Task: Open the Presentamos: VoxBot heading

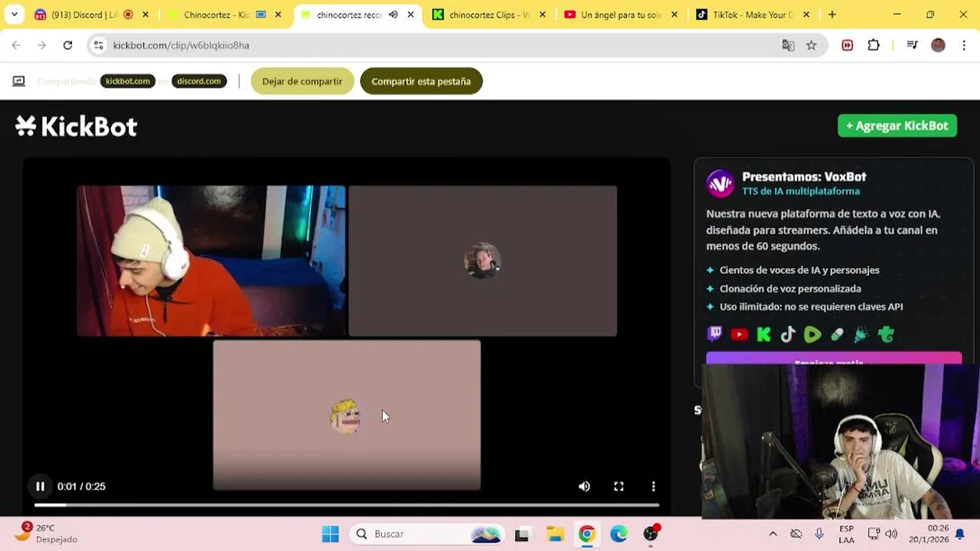Action: point(804,177)
